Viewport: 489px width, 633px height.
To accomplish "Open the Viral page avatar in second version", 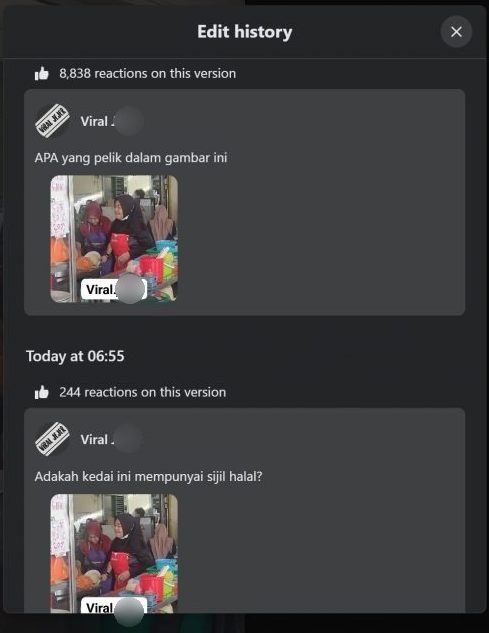I will point(52,439).
